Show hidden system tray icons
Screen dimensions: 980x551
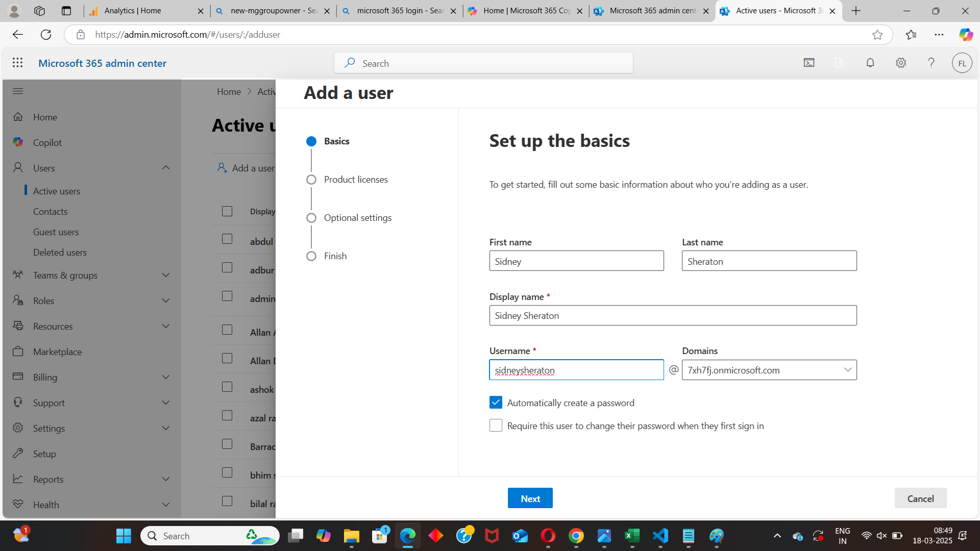777,536
